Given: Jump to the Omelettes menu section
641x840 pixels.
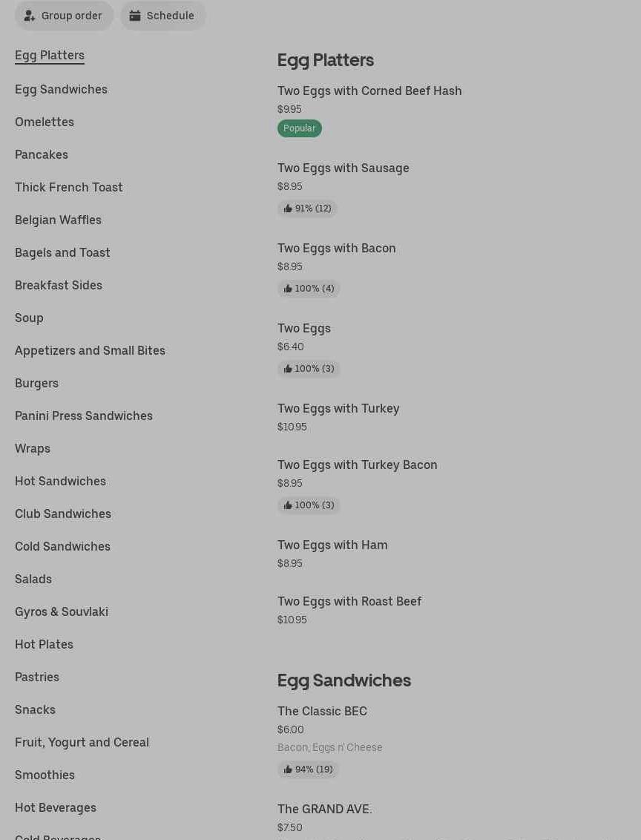Looking at the screenshot, I should [45, 122].
